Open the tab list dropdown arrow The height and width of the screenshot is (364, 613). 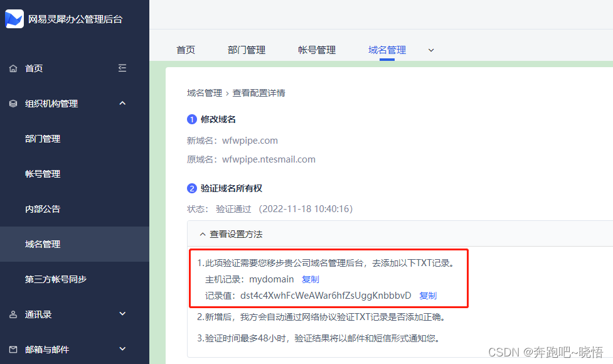pyautogui.click(x=431, y=50)
